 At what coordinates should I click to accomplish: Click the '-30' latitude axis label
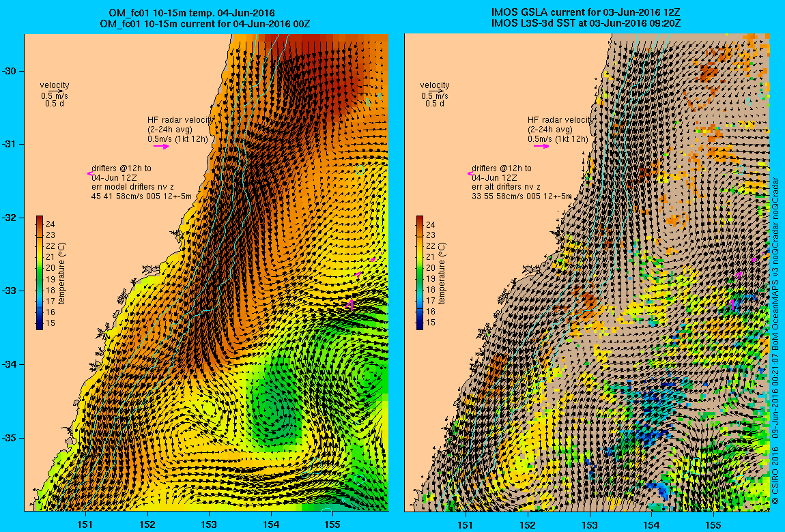(x=9, y=70)
